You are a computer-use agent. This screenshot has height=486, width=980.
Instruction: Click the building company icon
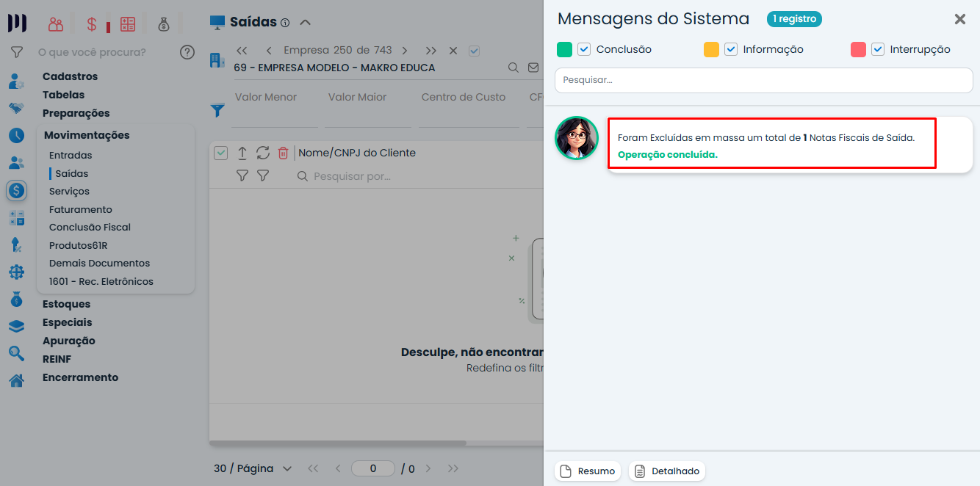217,60
